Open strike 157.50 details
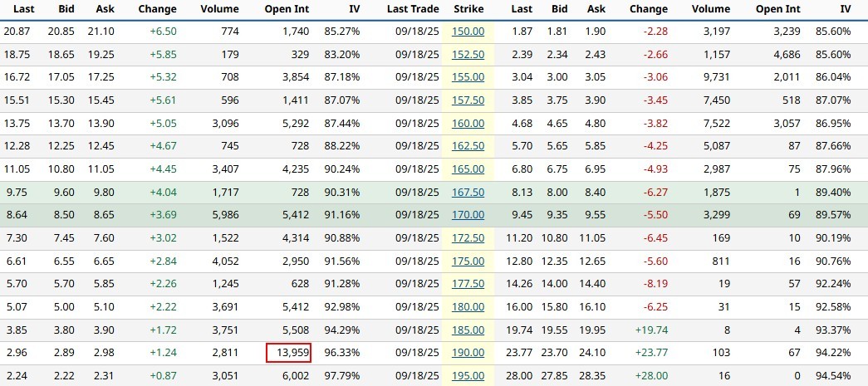This screenshot has height=386, width=868. pyautogui.click(x=468, y=100)
